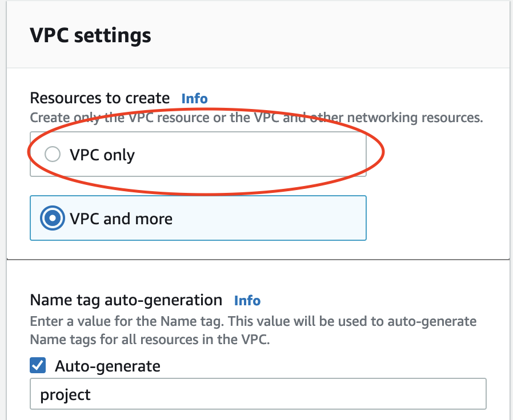Click the Name tag description paragraph

[x=253, y=330]
